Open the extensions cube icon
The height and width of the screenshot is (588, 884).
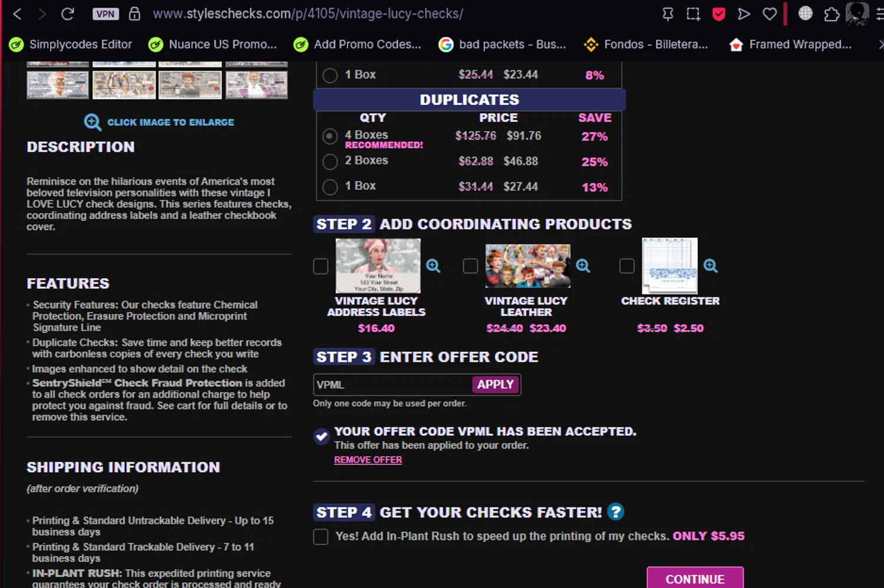(832, 14)
